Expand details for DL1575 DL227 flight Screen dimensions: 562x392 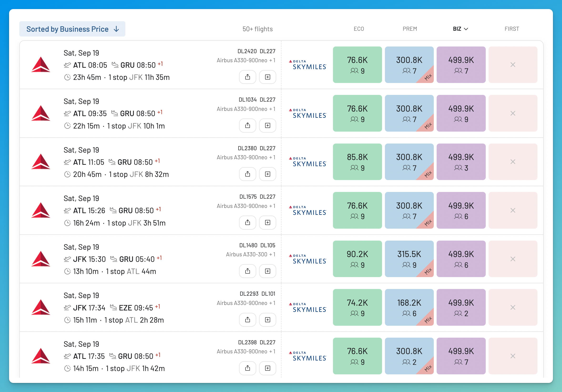pos(268,222)
